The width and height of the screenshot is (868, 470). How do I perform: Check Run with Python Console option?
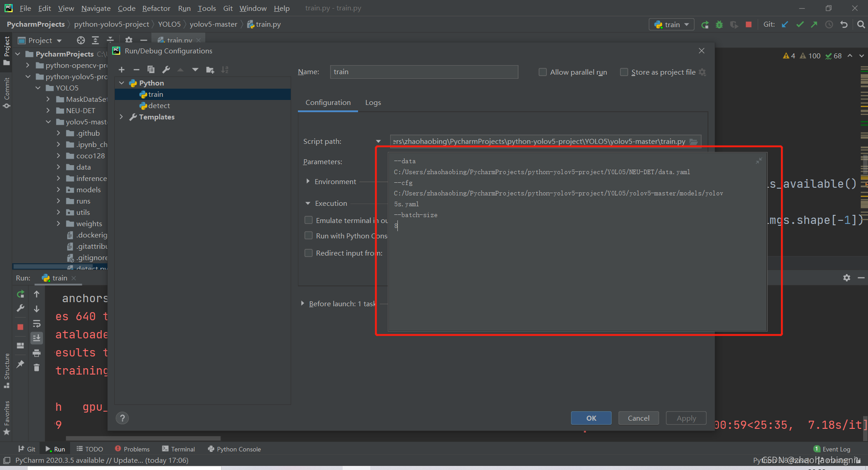[308, 235]
